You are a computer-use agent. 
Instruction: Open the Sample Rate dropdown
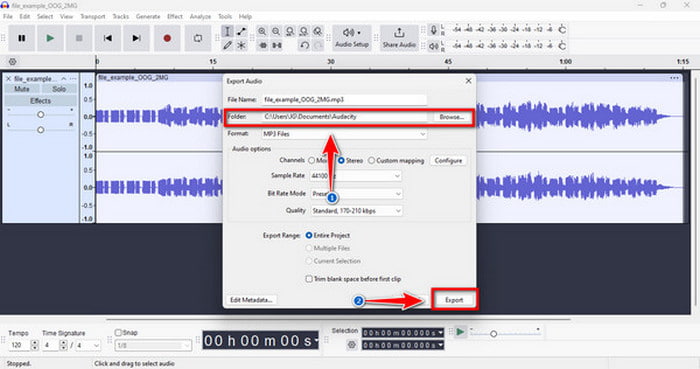tap(356, 176)
